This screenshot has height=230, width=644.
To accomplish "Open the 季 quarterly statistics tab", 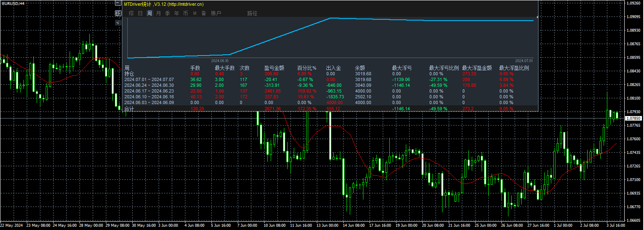I will 167,13.
